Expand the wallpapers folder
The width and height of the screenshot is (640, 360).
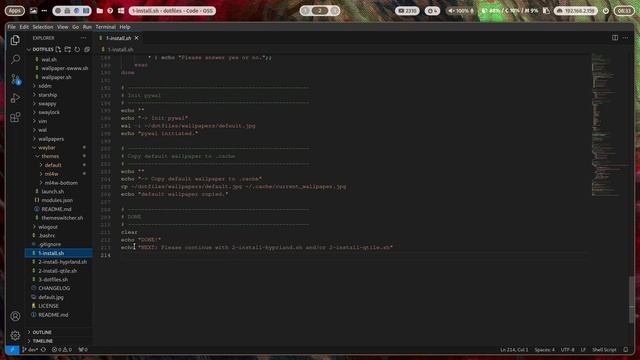coord(51,139)
